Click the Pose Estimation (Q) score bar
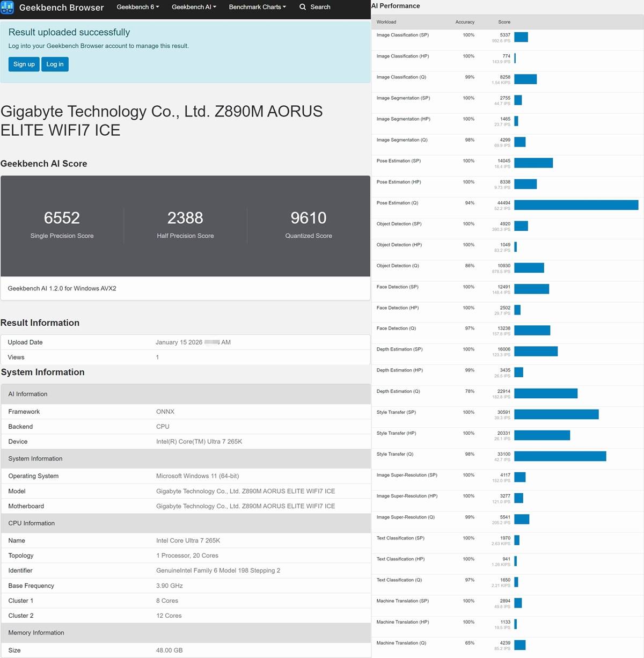 pos(576,205)
